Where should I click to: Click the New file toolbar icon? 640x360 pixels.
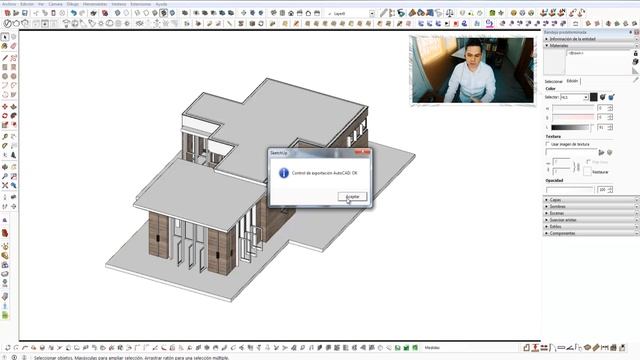tap(7, 13)
